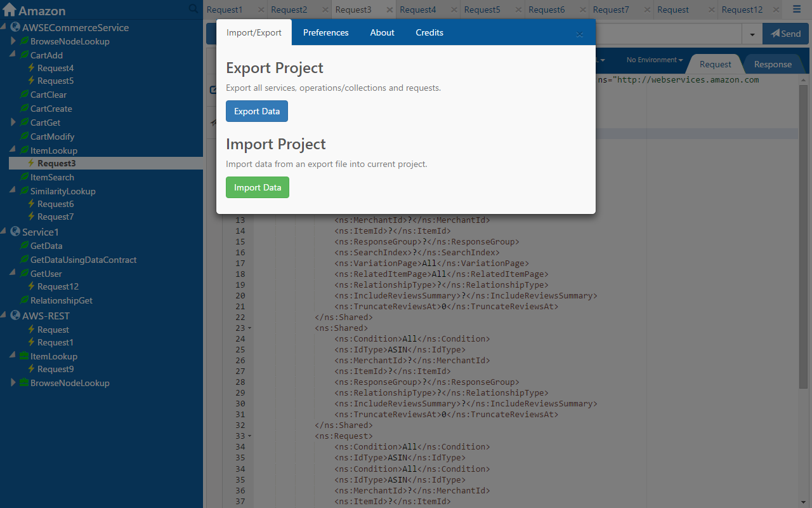Click the lightning icon next to Request12
The image size is (812, 508).
31,286
